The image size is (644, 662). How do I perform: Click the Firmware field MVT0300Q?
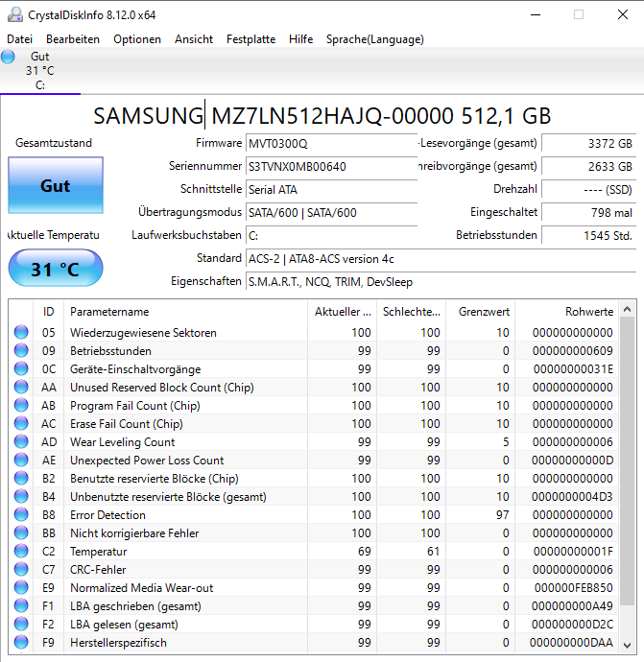pyautogui.click(x=331, y=144)
